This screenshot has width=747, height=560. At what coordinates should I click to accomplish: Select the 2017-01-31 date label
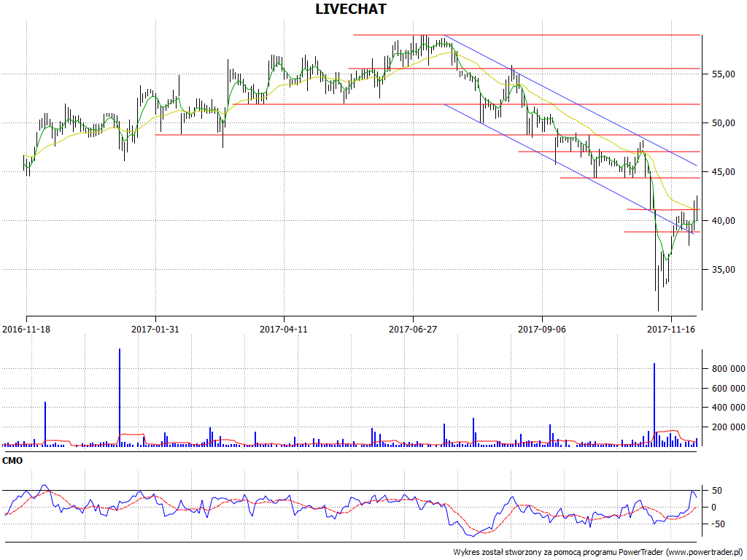[155, 329]
